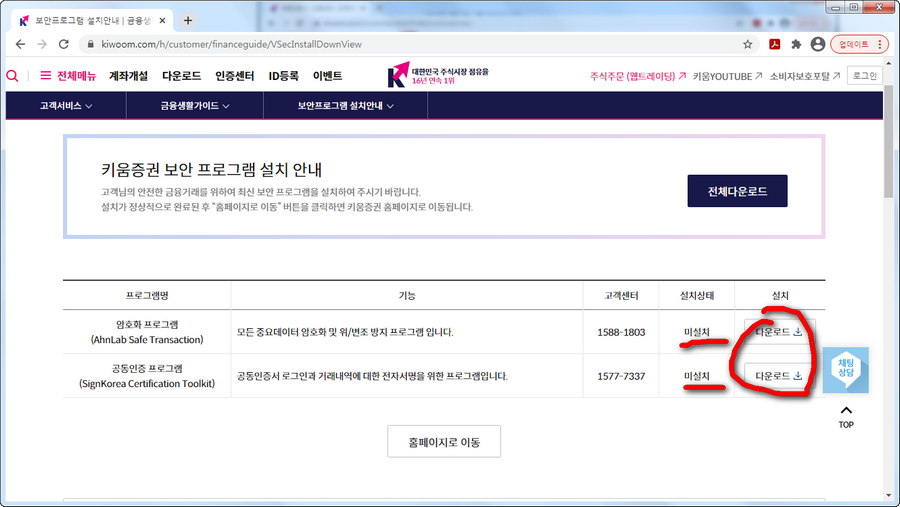Open the 채팅상담 chat widget

point(845,369)
